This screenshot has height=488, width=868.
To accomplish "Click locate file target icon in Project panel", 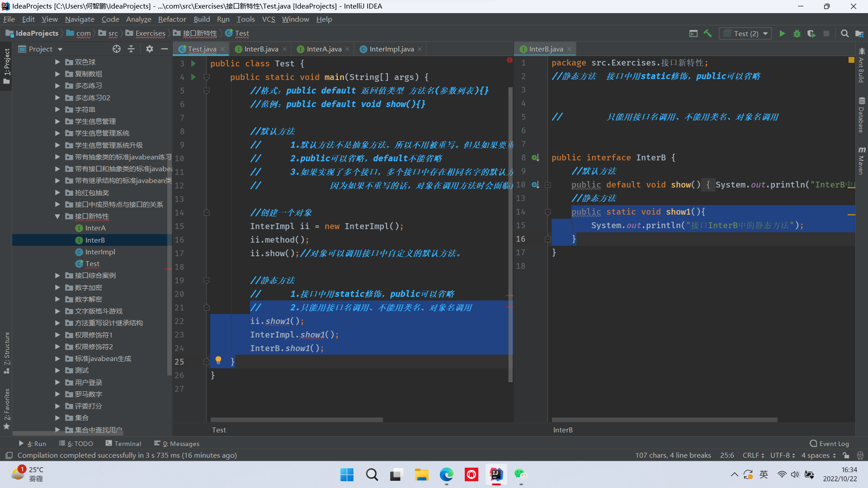I will click(x=117, y=49).
